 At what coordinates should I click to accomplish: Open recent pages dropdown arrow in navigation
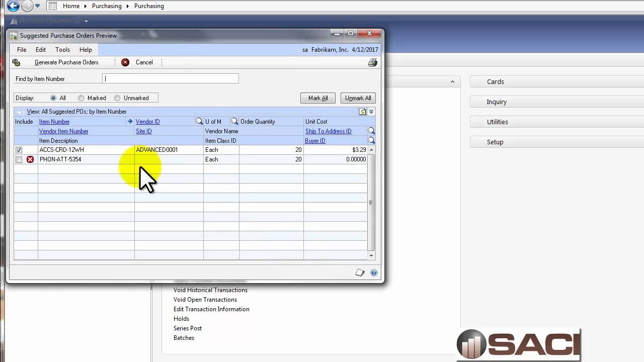(x=37, y=6)
